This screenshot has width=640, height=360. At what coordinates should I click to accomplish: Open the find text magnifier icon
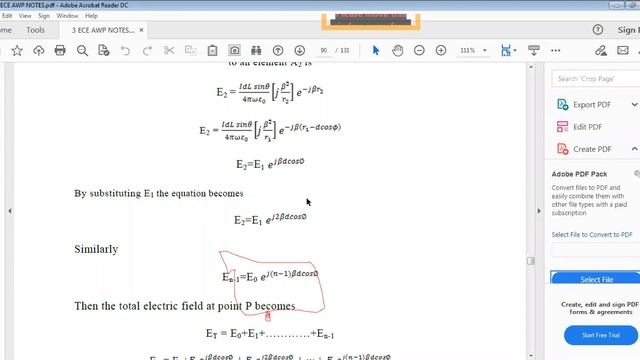pyautogui.click(x=82, y=51)
